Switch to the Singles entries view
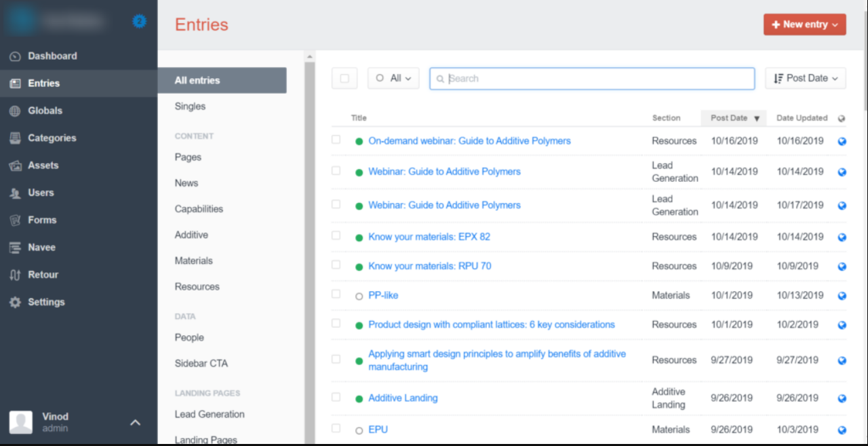868x446 pixels. pos(189,106)
